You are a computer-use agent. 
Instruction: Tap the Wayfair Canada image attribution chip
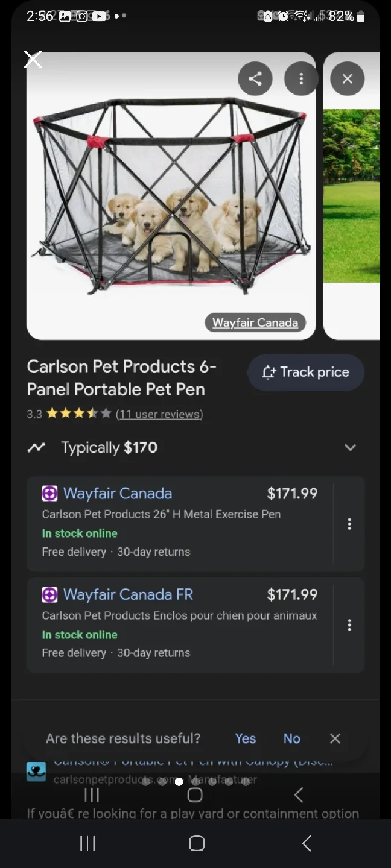(x=255, y=322)
